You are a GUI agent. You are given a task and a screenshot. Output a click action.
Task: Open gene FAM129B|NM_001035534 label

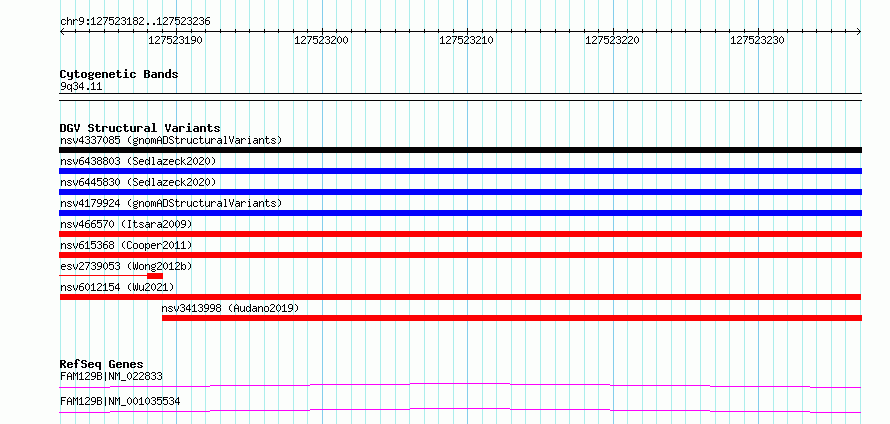pyautogui.click(x=120, y=401)
